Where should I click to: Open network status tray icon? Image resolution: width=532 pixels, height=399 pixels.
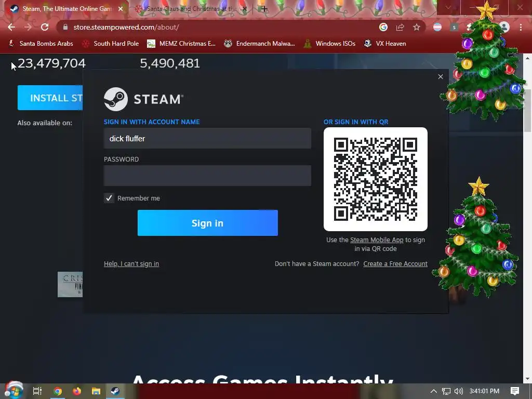point(446,391)
